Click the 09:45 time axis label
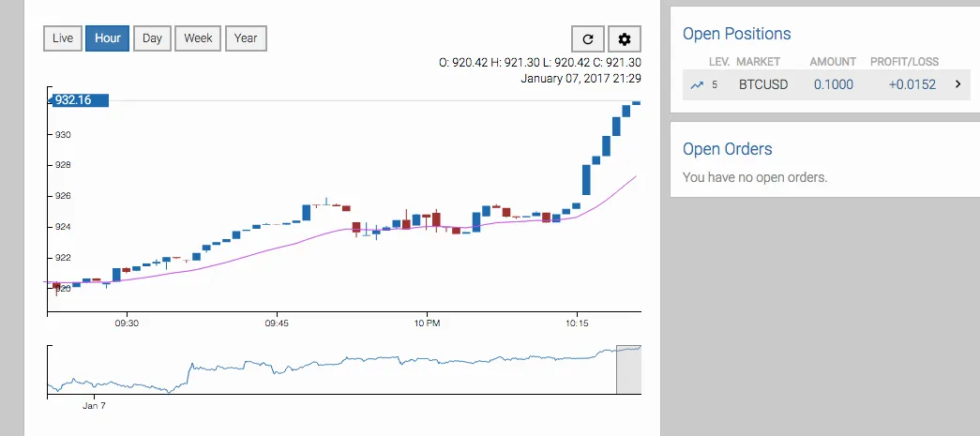Viewport: 980px width, 436px height. pyautogui.click(x=277, y=323)
